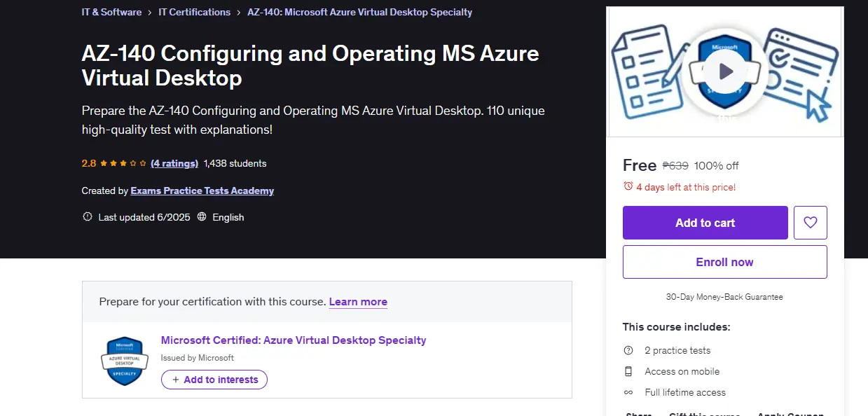
Task: Click the course title heading
Action: pos(310,65)
